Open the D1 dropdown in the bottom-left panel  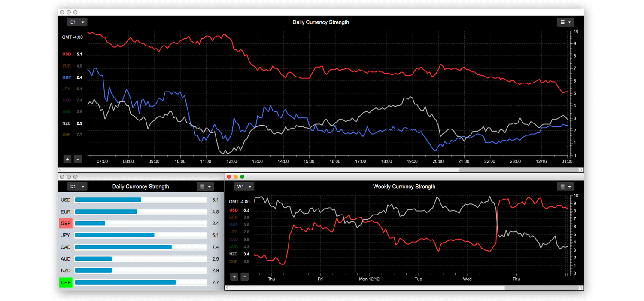point(77,186)
